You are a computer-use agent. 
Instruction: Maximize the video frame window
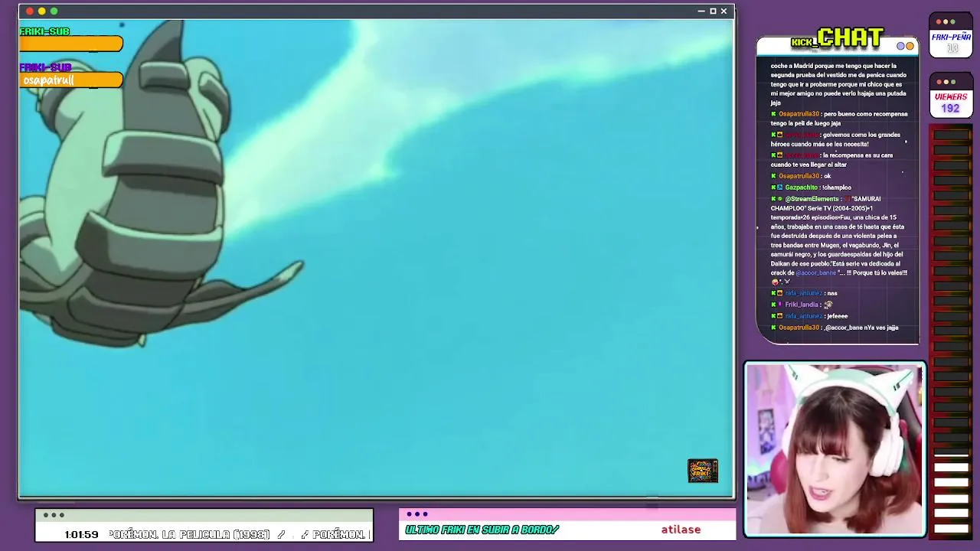[x=713, y=11]
